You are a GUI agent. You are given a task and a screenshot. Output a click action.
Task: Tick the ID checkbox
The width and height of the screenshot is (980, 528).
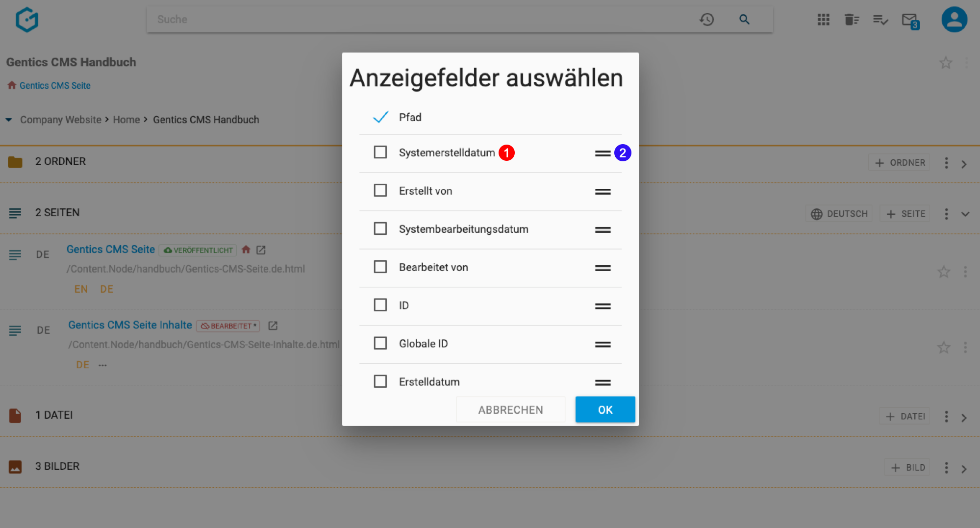tap(380, 305)
